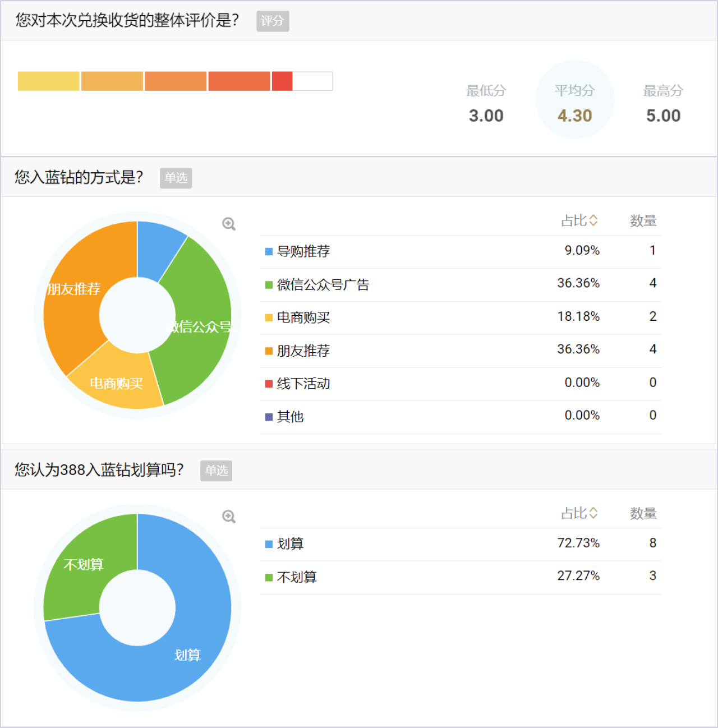Click the 数量 header in the 入蓝钻方式 table
This screenshot has height=728, width=718.
(643, 221)
